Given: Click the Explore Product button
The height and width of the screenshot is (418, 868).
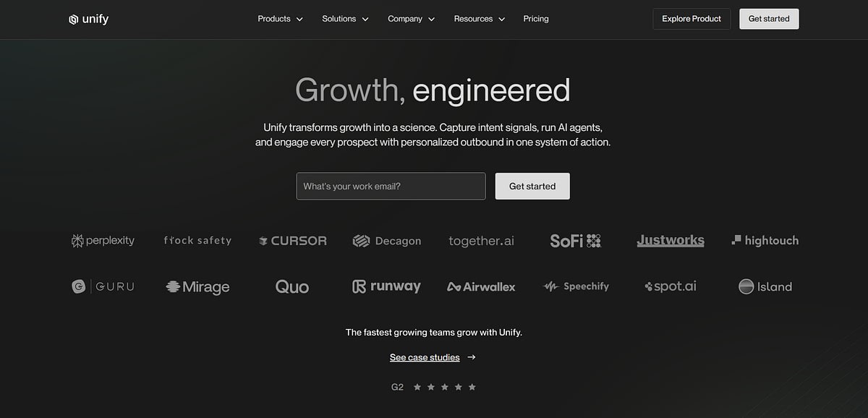Looking at the screenshot, I should point(691,19).
